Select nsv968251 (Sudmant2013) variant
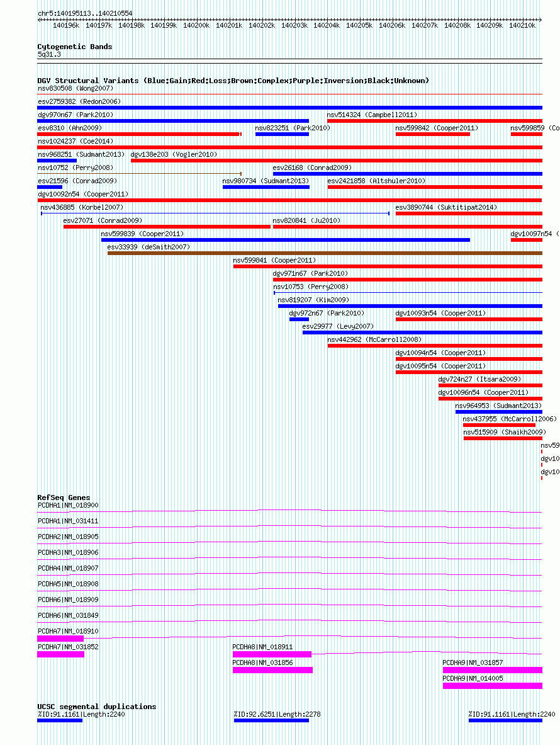Viewport: 560px width, 745px height. [x=57, y=161]
